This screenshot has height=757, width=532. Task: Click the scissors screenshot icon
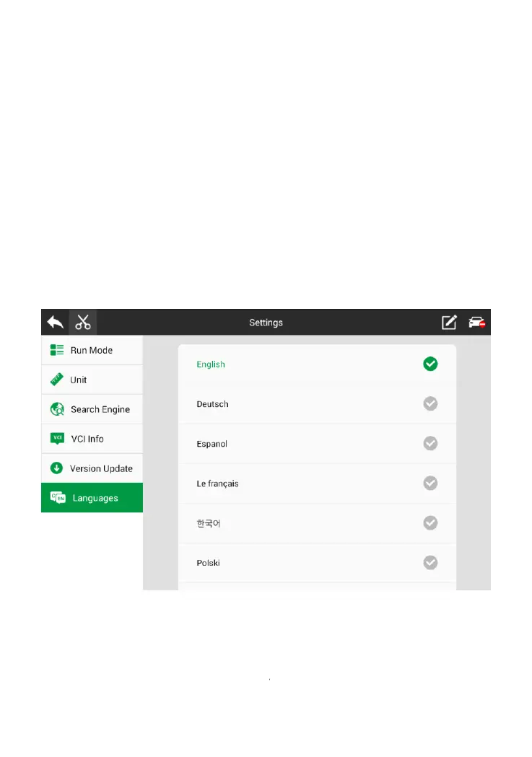(83, 322)
